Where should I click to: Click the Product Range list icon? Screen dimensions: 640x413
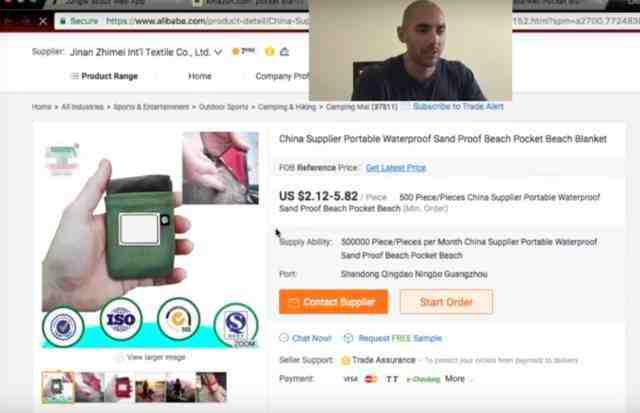(75, 76)
